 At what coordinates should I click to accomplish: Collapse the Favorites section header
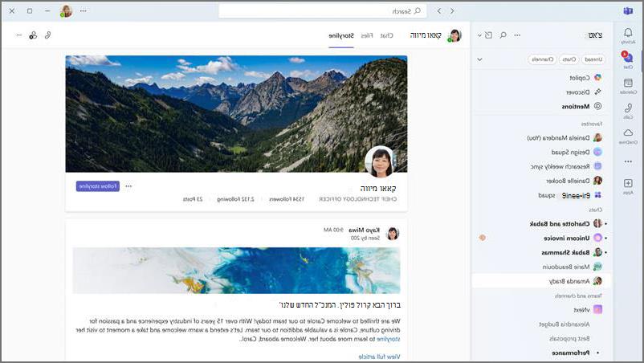[592, 124]
